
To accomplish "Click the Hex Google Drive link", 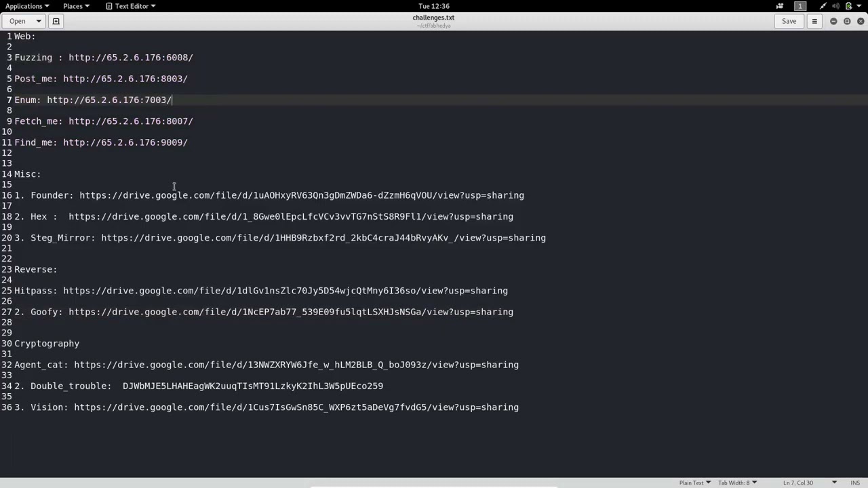I will 291,216.
